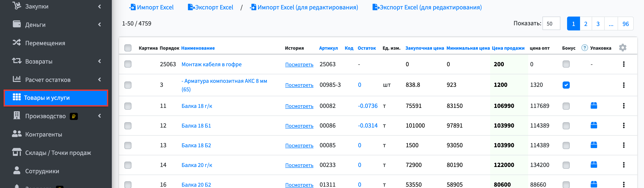Screen dimensions: 644x188
Task: Open the Товары и услуги menu item
Action: coord(56,98)
